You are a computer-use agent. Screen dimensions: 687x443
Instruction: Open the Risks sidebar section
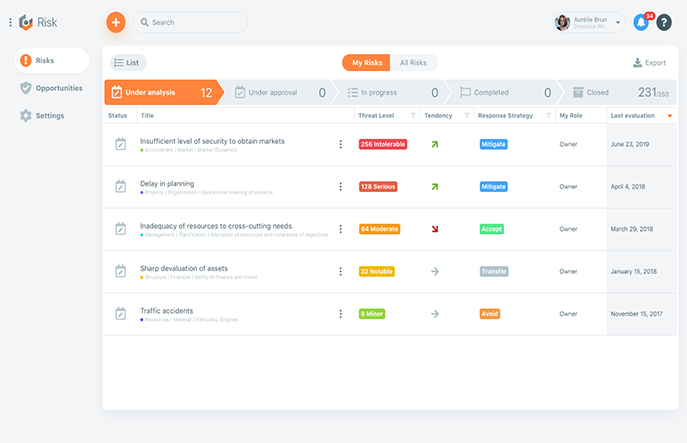click(x=52, y=60)
